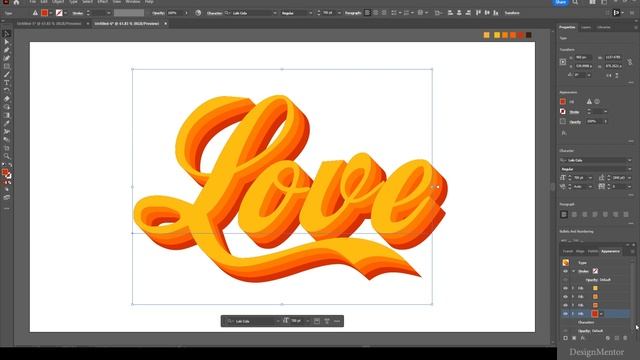Screen dimensions: 640x360
Task: Close the active Untitled-6 document tab
Action: pyautogui.click(x=165, y=24)
